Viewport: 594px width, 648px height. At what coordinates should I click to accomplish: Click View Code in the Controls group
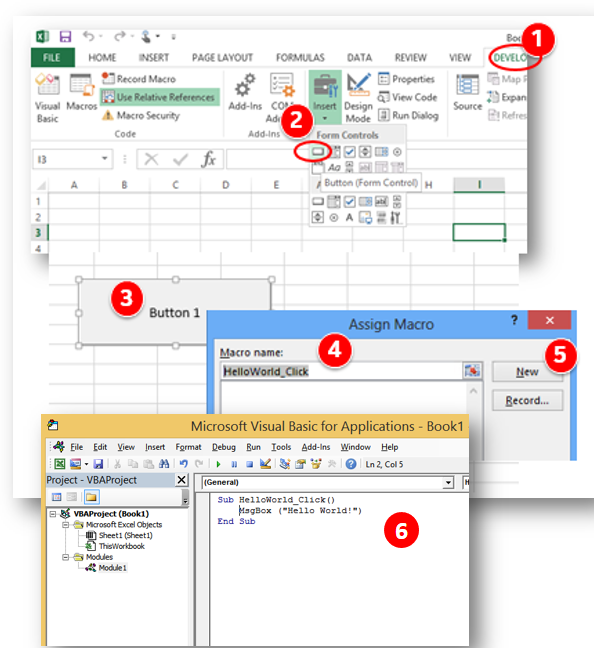pos(408,97)
